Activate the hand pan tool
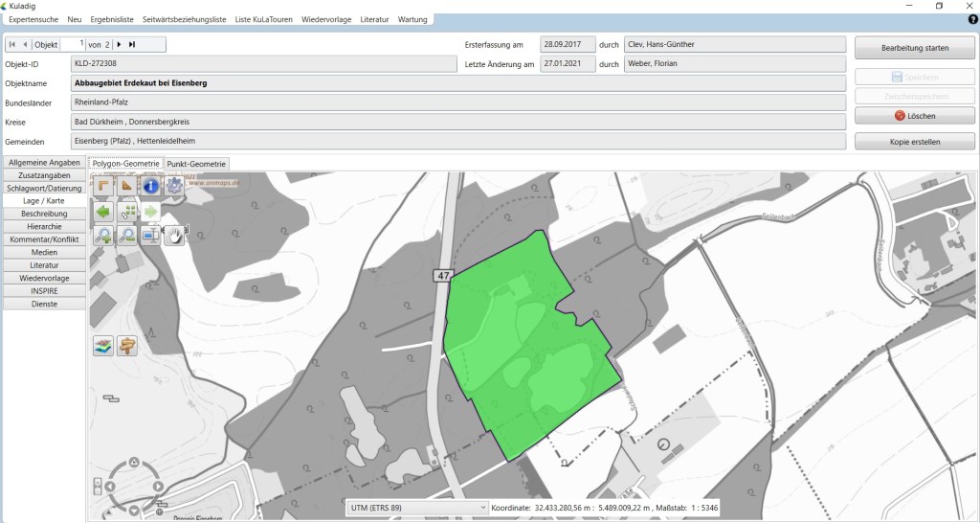Viewport: 980px width, 523px height. tap(174, 235)
